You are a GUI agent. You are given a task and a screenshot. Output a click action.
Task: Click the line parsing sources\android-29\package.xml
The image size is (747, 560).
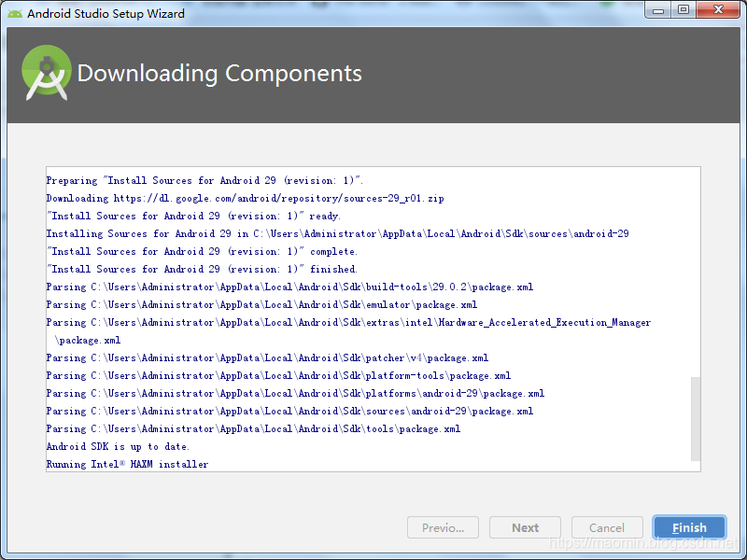click(x=289, y=412)
